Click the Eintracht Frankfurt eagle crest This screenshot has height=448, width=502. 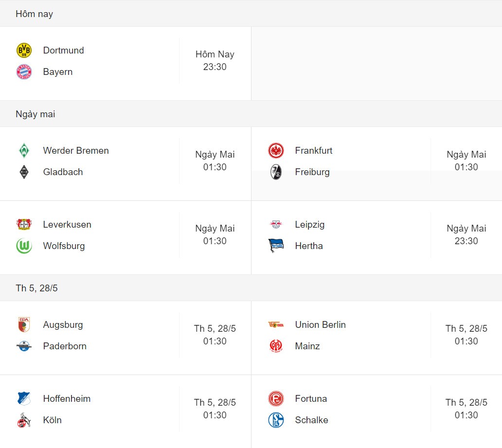point(276,150)
